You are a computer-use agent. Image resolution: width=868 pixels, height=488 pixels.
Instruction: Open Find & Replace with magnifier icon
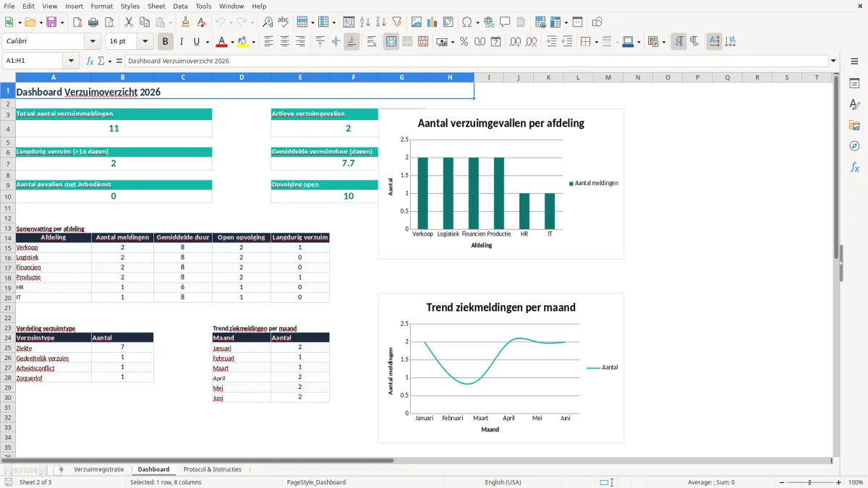tap(268, 22)
